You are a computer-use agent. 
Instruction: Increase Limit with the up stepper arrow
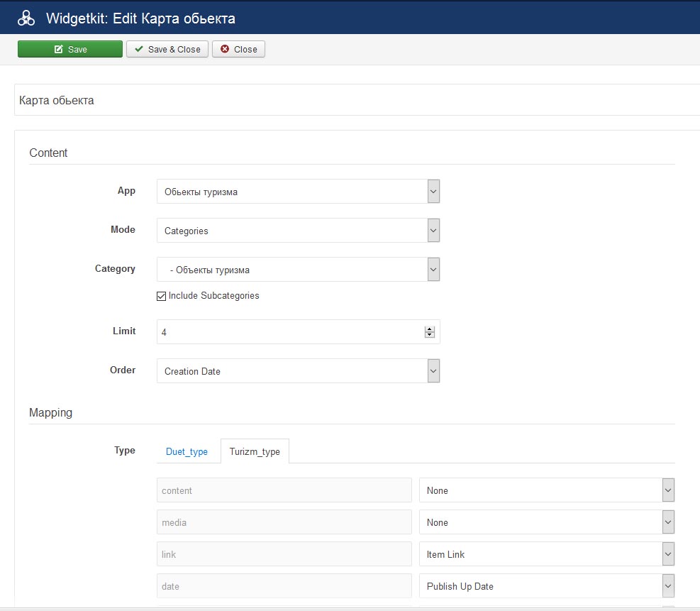click(x=429, y=329)
